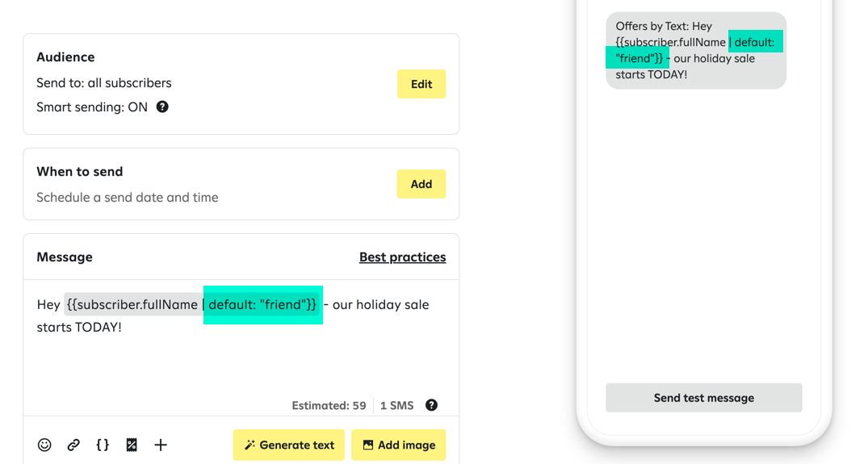Click the Add image button
Screen dimensions: 868x464
pos(398,445)
